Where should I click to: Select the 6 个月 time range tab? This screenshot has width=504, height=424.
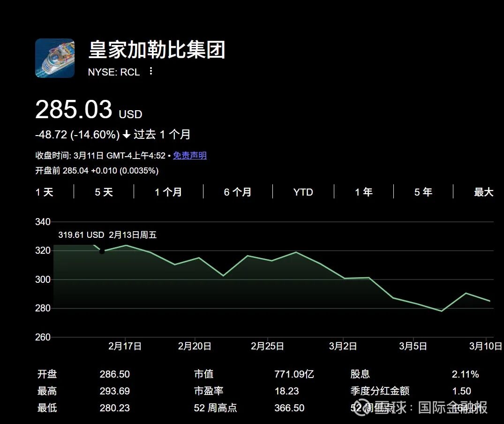pos(238,192)
